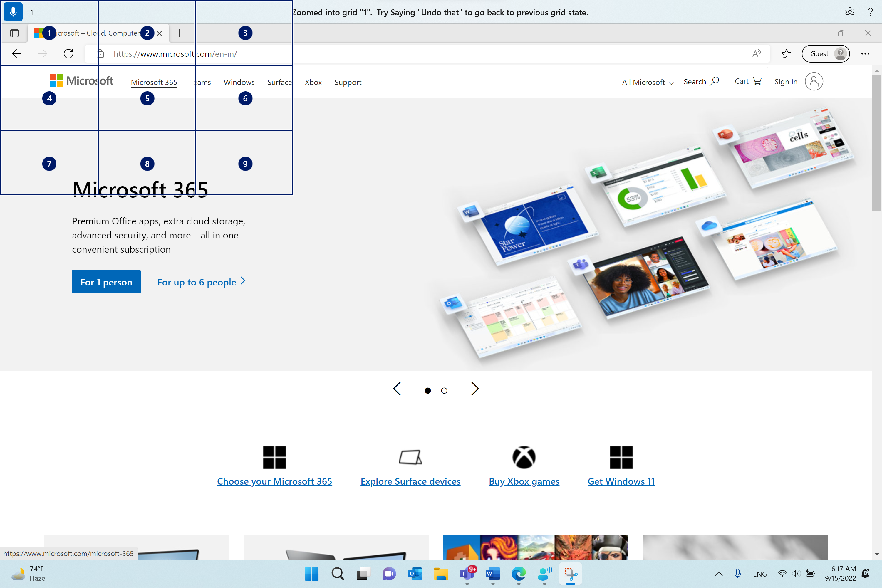The width and height of the screenshot is (882, 588).
Task: Expand the All Microsoft dropdown menu
Action: [648, 81]
